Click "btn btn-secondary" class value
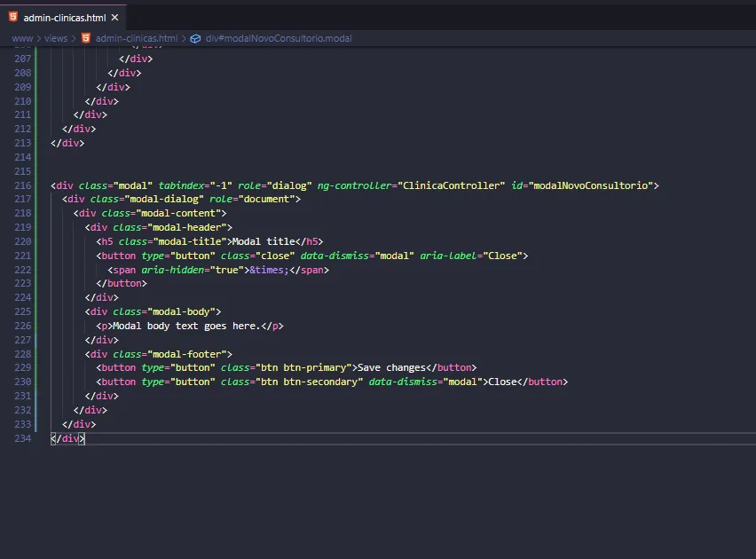 (309, 382)
